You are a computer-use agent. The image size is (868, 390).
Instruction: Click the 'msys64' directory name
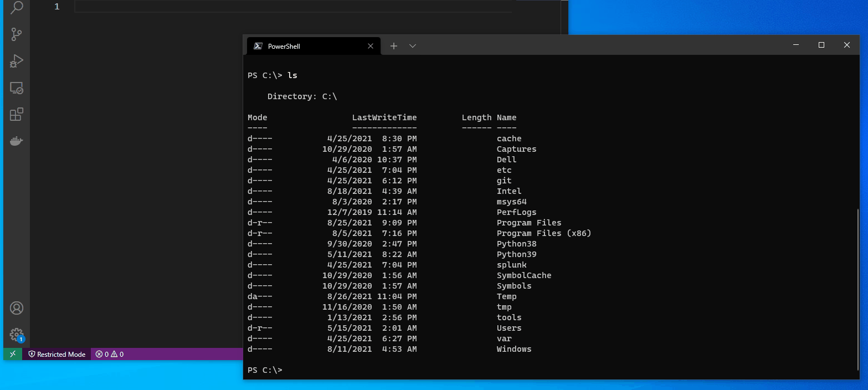point(512,202)
